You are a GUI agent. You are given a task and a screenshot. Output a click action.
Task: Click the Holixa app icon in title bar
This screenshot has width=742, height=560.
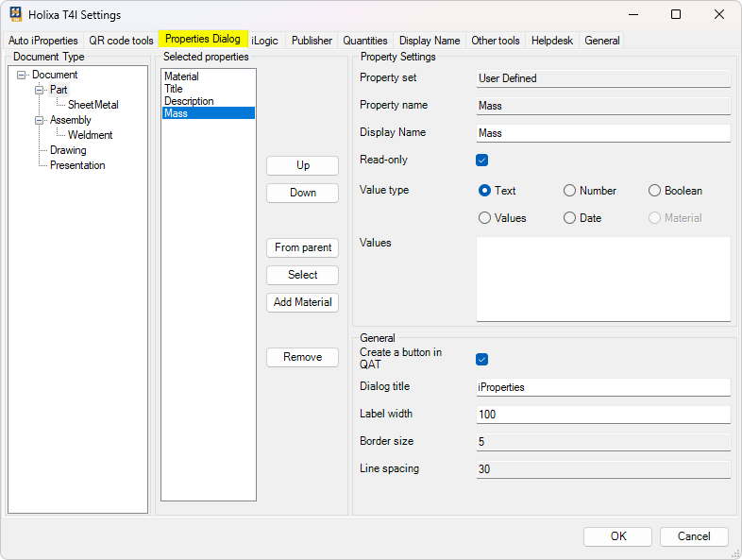(16, 14)
